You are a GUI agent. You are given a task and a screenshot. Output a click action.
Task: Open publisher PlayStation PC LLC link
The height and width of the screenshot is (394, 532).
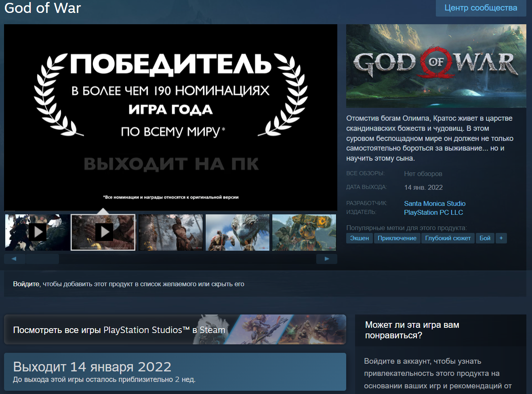[x=433, y=212]
